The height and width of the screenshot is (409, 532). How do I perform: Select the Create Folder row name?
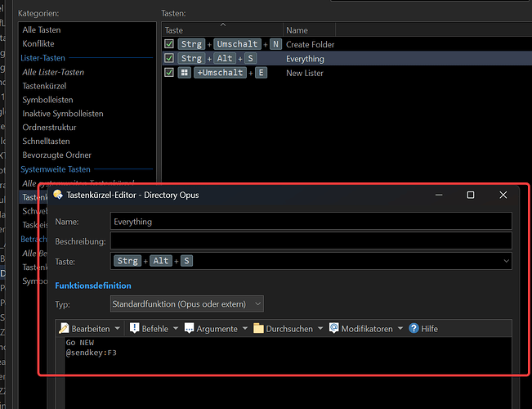tap(310, 44)
